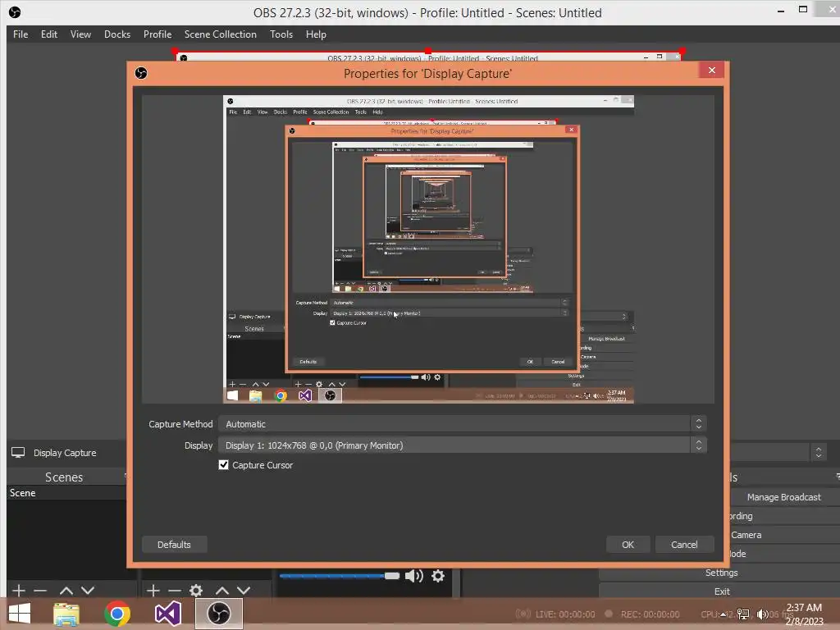Click the OBS Studio taskbar icon
The width and height of the screenshot is (840, 630).
[x=218, y=614]
